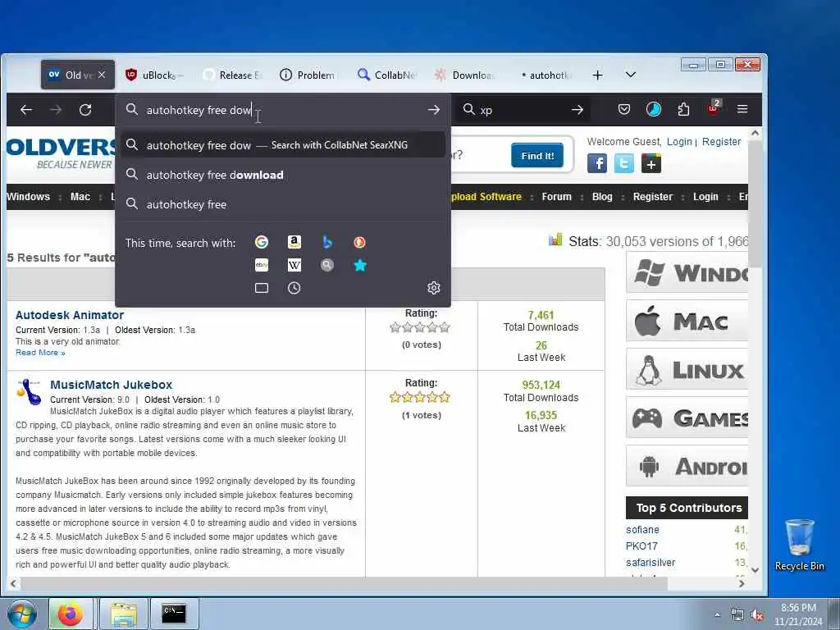The width and height of the screenshot is (840, 630).
Task: Submit URL bar search with go arrow
Action: (x=433, y=110)
